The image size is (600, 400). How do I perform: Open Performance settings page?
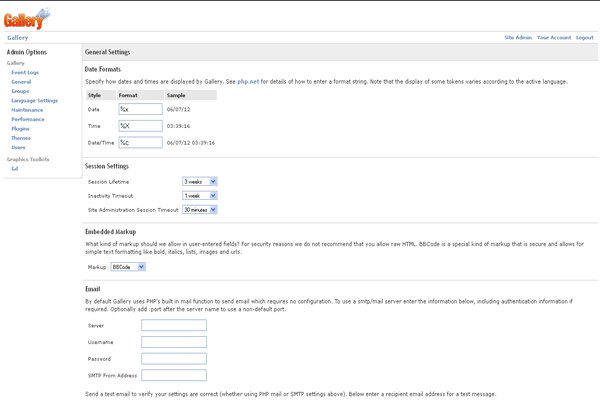(x=28, y=119)
